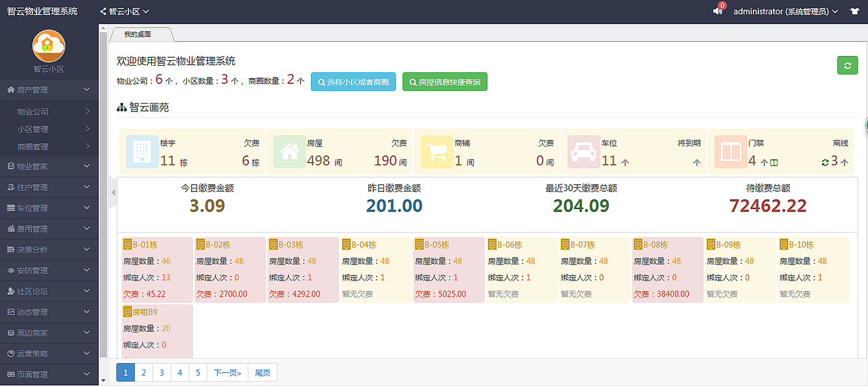
Task: Expand the 社区论坛 sidebar section
Action: click(49, 291)
